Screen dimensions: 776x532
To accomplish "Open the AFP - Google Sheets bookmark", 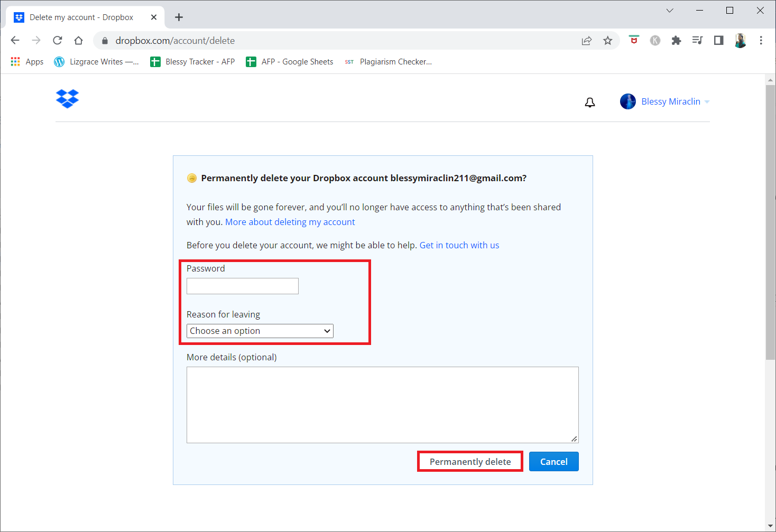I will [x=289, y=62].
